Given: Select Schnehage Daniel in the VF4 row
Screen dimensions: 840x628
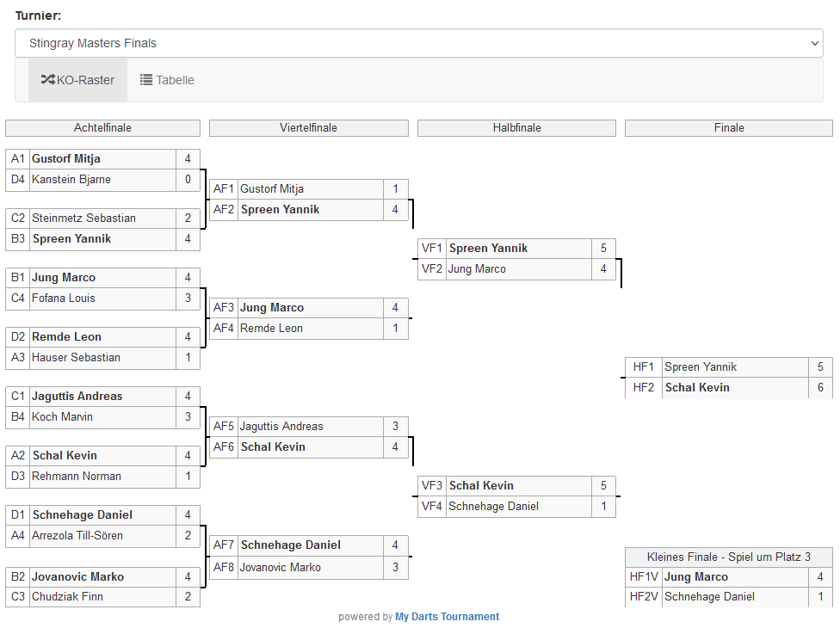Looking at the screenshot, I should pyautogui.click(x=493, y=506).
